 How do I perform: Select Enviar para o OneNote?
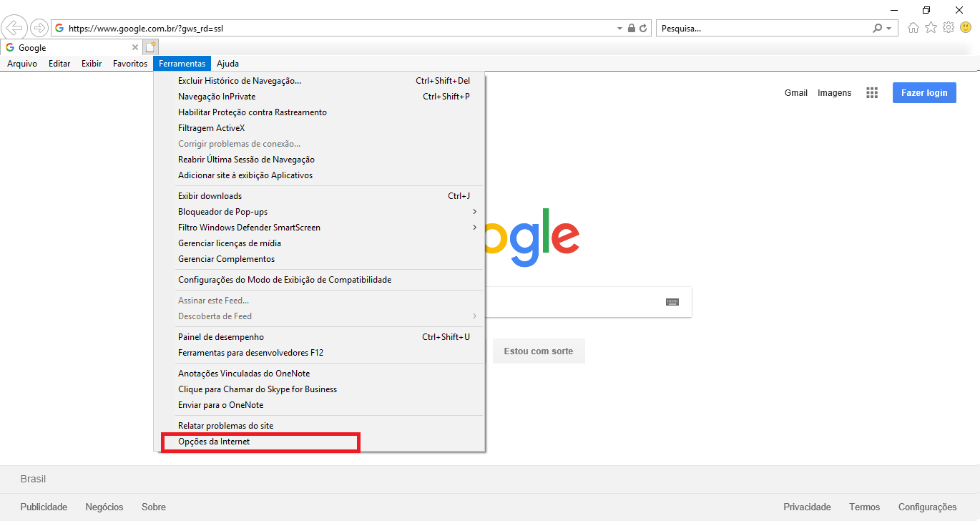[320, 405]
